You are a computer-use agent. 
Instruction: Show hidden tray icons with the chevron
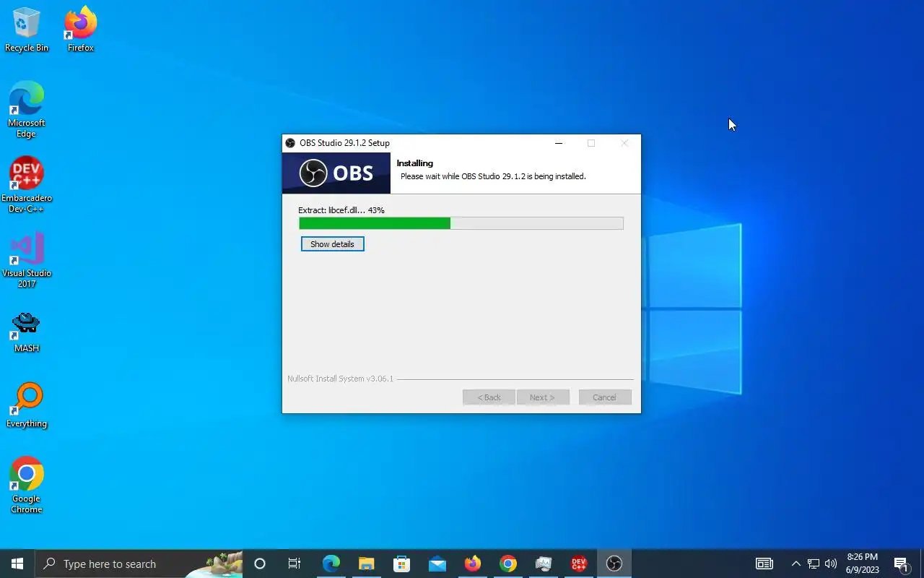click(x=796, y=564)
